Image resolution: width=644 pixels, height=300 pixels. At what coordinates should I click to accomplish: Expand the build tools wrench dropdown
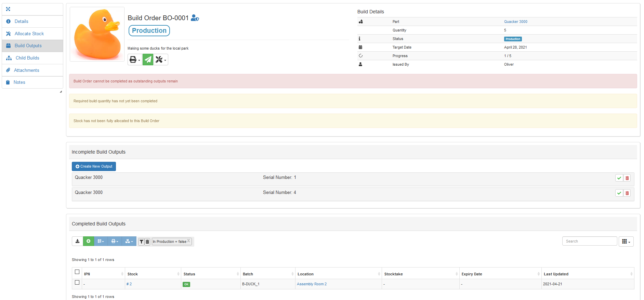tap(161, 60)
